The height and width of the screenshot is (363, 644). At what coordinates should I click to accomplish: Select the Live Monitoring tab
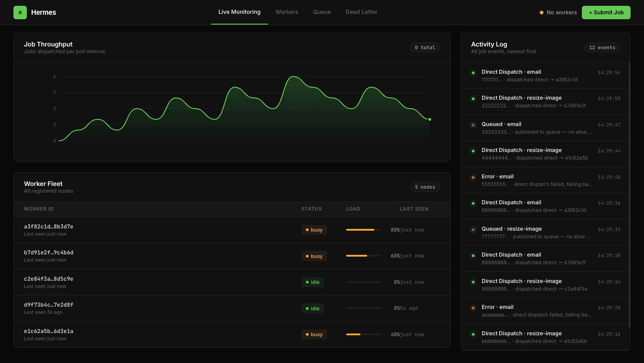pyautogui.click(x=239, y=12)
